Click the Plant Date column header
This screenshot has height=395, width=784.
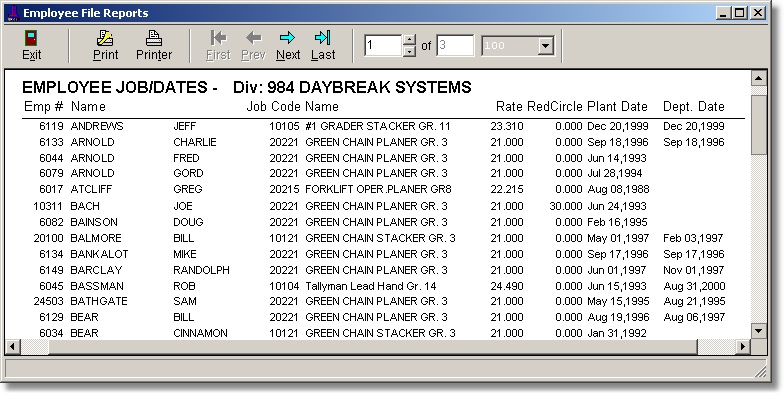[618, 106]
